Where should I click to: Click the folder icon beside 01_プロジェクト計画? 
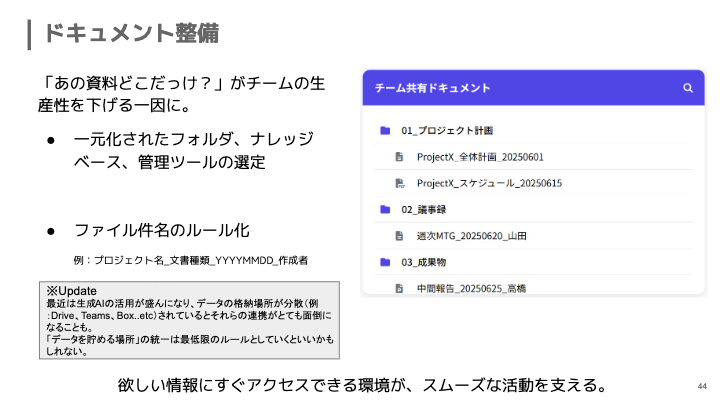pos(384,131)
